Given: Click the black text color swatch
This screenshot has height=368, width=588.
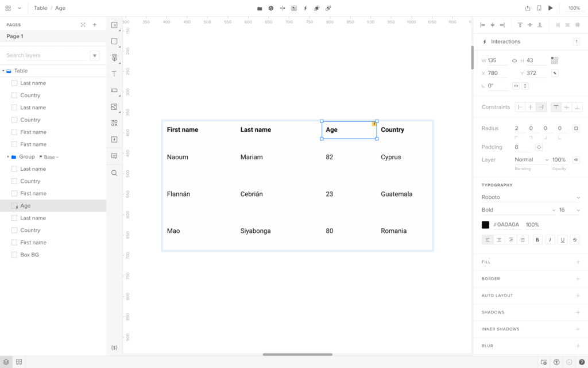Looking at the screenshot, I should click(486, 225).
